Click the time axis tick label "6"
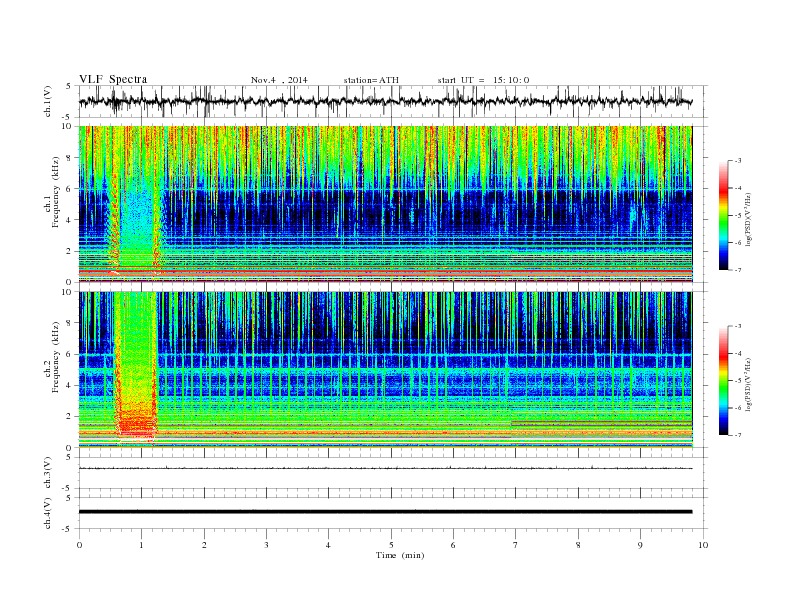Image resolution: width=792 pixels, height=612 pixels. (453, 545)
